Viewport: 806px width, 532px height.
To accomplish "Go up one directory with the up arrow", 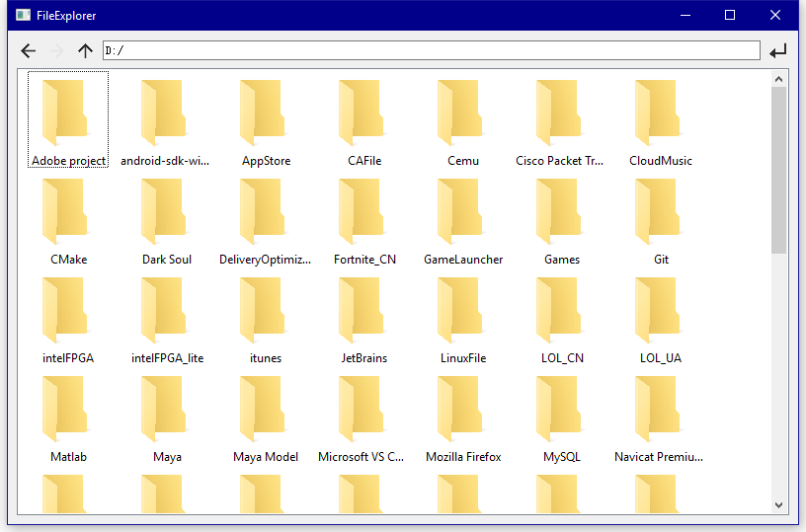I will 85,51.
